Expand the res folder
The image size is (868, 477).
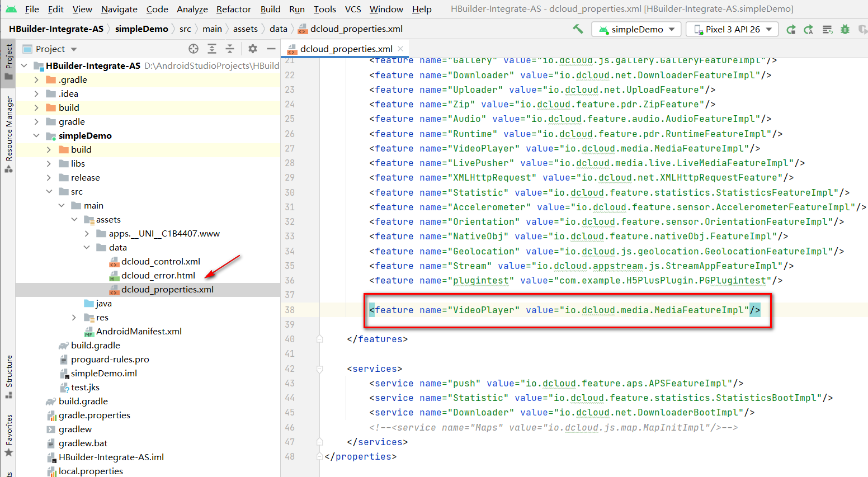click(74, 317)
